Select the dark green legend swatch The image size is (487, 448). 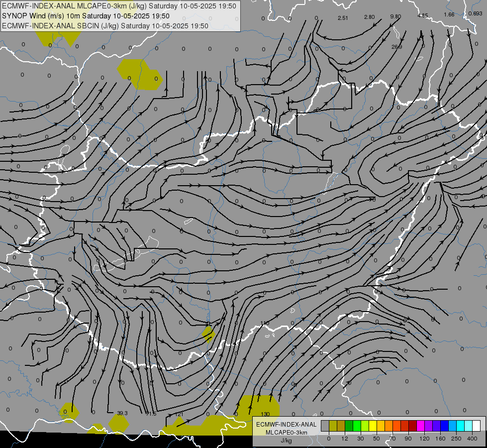[349, 426]
